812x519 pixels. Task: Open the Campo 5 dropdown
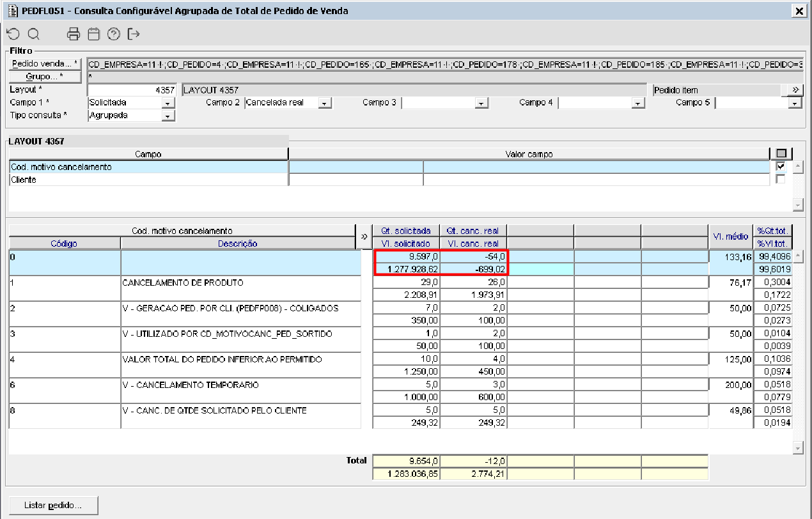(795, 103)
